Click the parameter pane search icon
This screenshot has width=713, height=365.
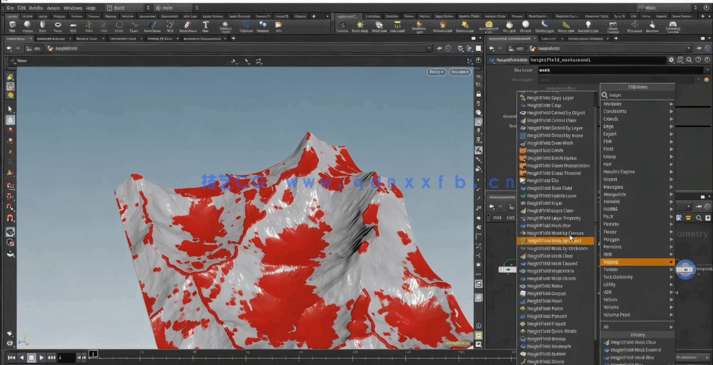(x=689, y=60)
